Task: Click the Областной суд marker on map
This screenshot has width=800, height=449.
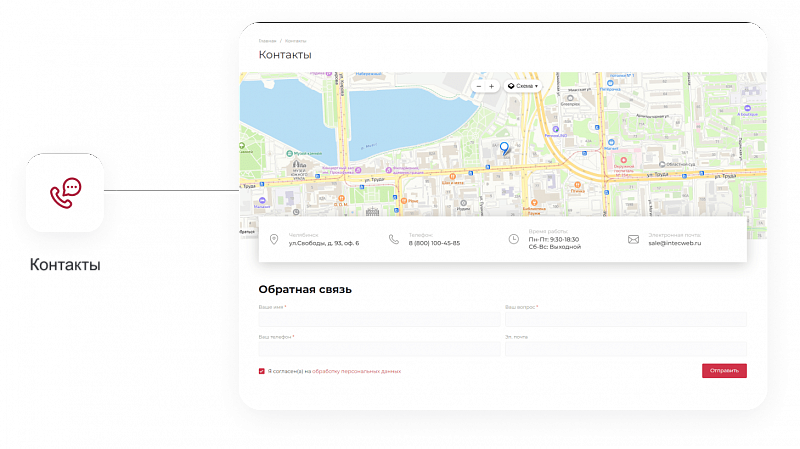Action: point(662,164)
